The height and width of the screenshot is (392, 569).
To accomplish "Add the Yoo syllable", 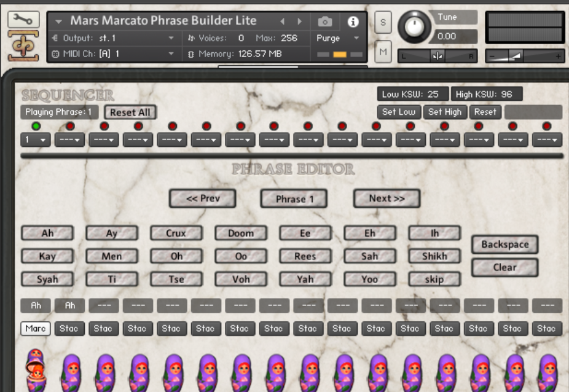I will 370,279.
